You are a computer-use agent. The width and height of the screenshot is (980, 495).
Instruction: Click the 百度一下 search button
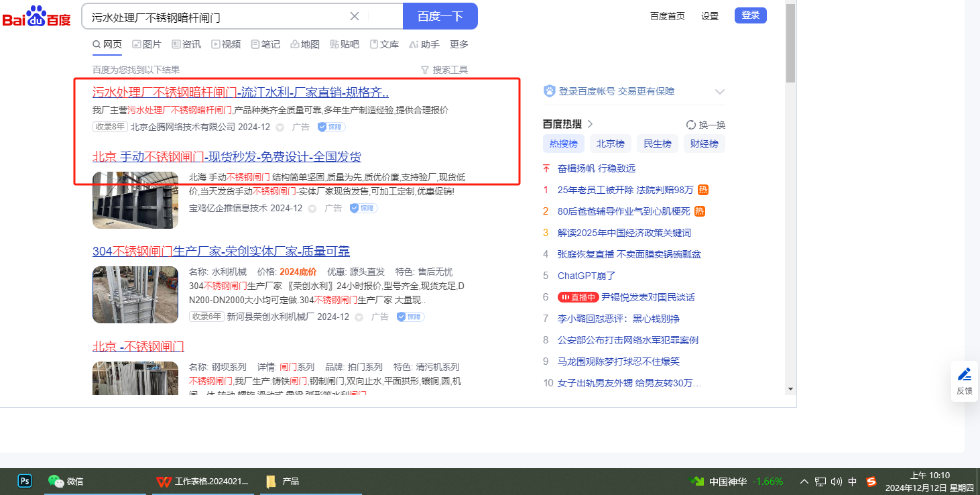click(440, 16)
